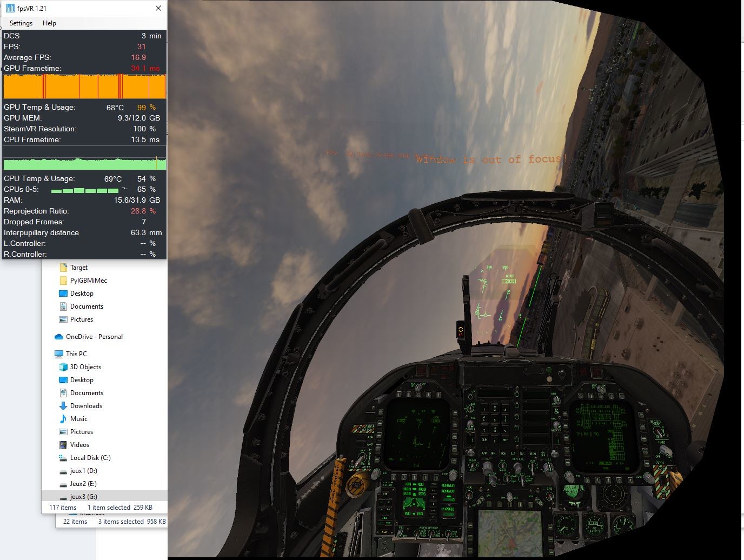Click the 'GPU Frametime:' label
This screenshot has height=560, width=744.
(32, 68)
